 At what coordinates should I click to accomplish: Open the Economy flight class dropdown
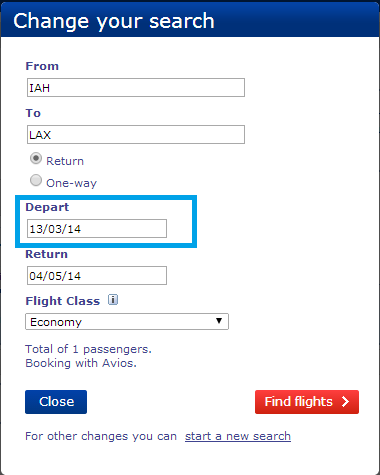127,322
